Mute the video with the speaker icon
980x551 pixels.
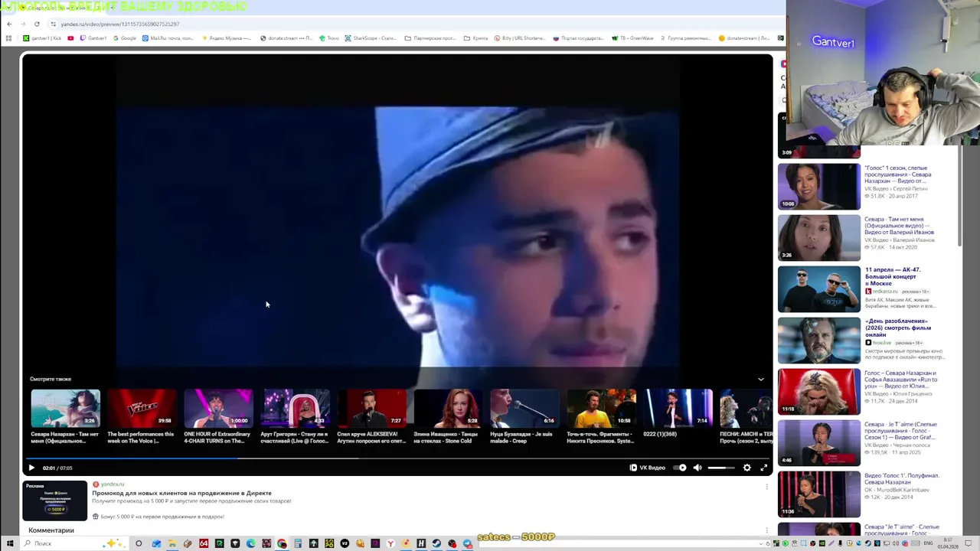[697, 468]
